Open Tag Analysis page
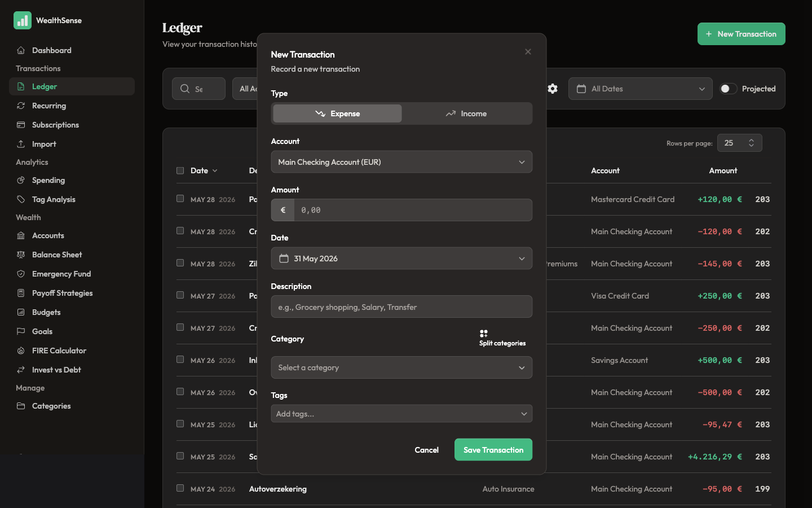Viewport: 812px width, 508px height. click(72, 199)
